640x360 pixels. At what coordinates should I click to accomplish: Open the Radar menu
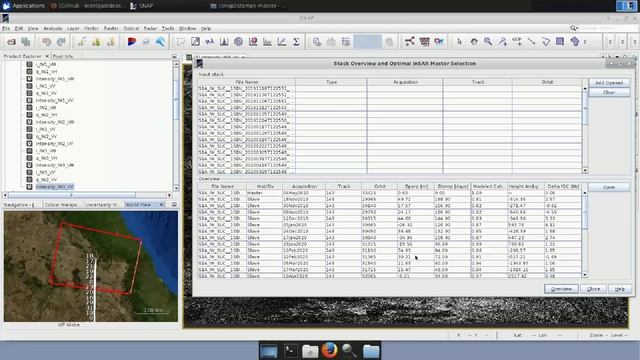[x=150, y=29]
